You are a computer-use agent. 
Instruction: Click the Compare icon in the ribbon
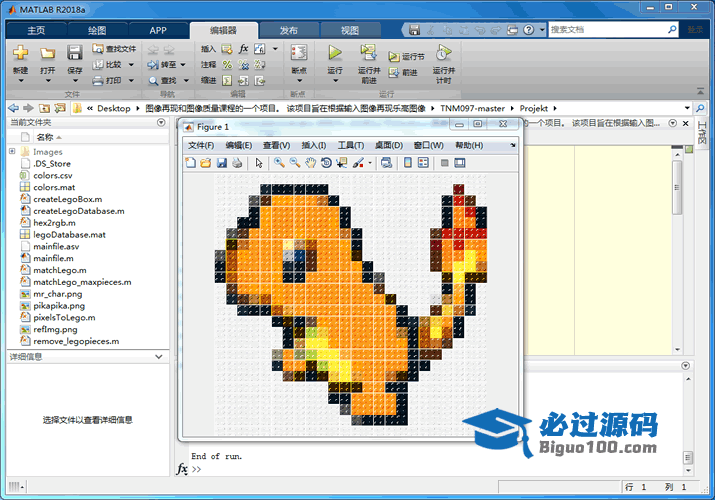pos(98,65)
